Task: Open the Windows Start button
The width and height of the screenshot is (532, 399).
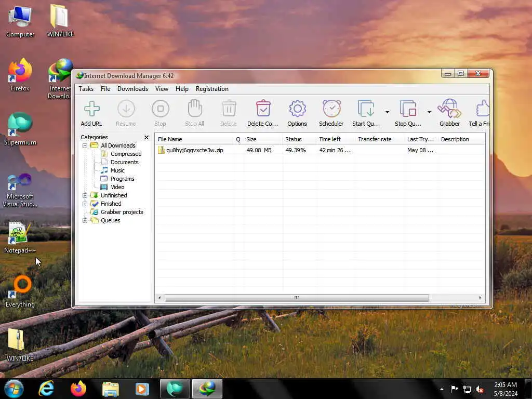Action: tap(13, 389)
